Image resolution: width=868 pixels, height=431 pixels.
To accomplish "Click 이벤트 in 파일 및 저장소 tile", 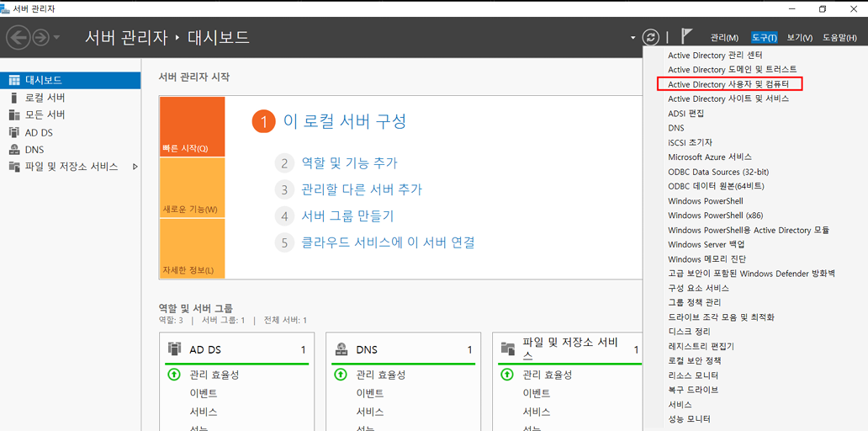I will click(x=537, y=393).
